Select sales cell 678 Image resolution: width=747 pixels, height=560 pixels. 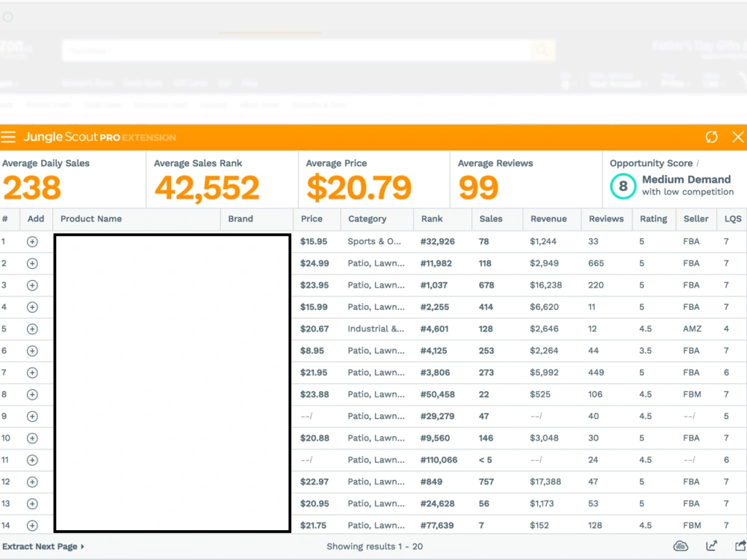pyautogui.click(x=486, y=285)
